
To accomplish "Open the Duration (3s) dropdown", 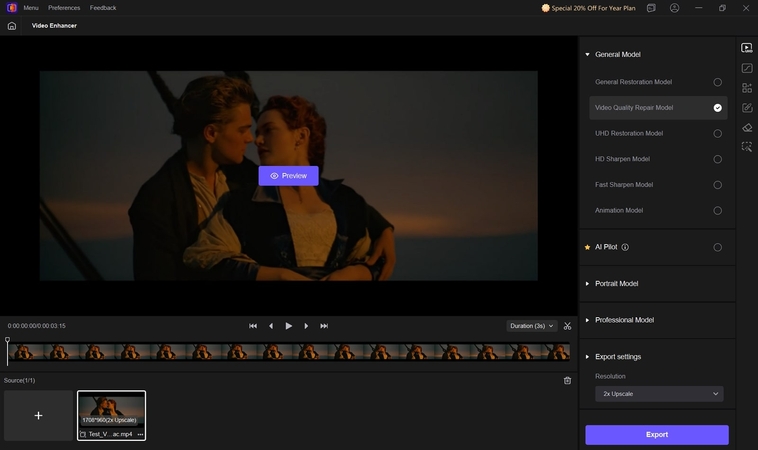I will click(x=531, y=326).
